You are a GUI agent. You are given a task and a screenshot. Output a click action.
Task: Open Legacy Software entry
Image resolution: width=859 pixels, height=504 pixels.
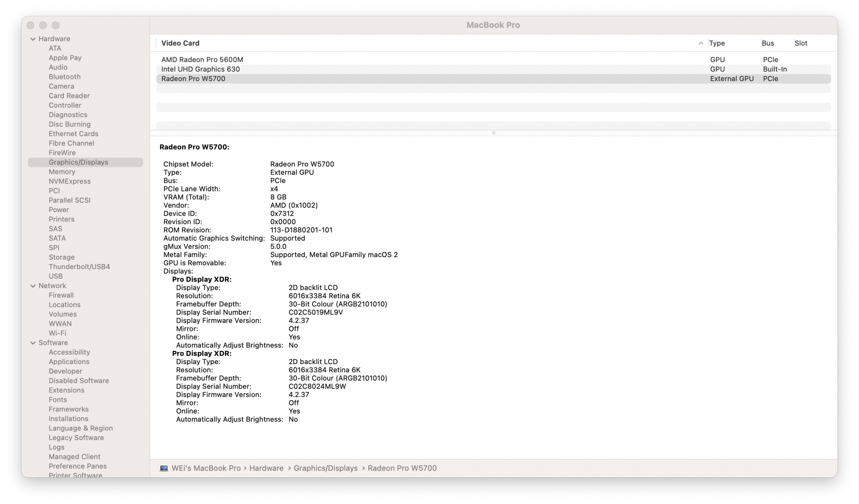76,438
